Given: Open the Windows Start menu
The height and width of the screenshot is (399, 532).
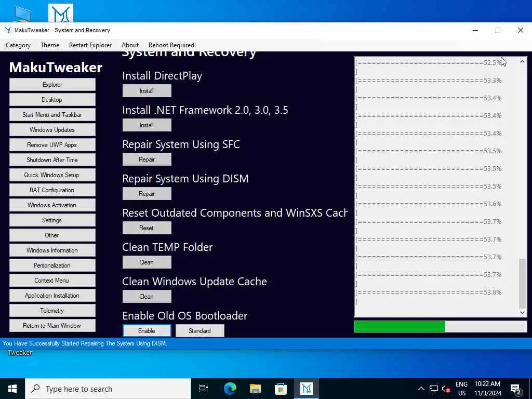Looking at the screenshot, I should [12, 389].
